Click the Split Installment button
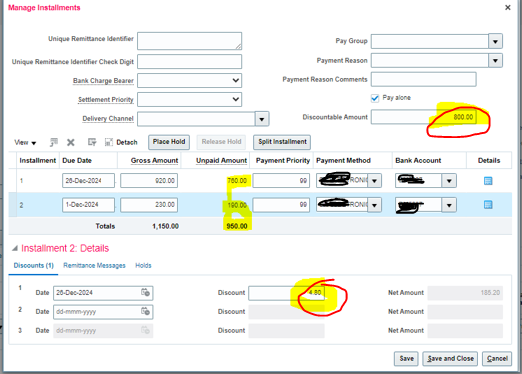Screen dimensions: 522x374 (282, 142)
